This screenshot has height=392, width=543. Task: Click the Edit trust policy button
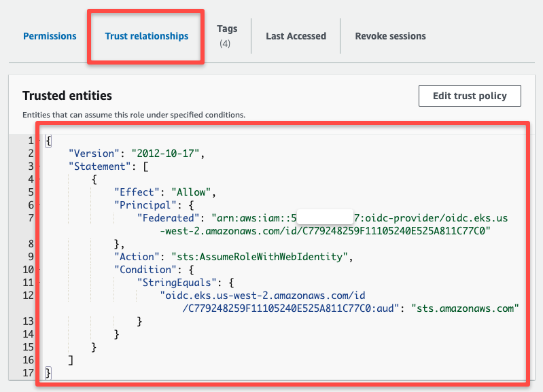point(470,96)
